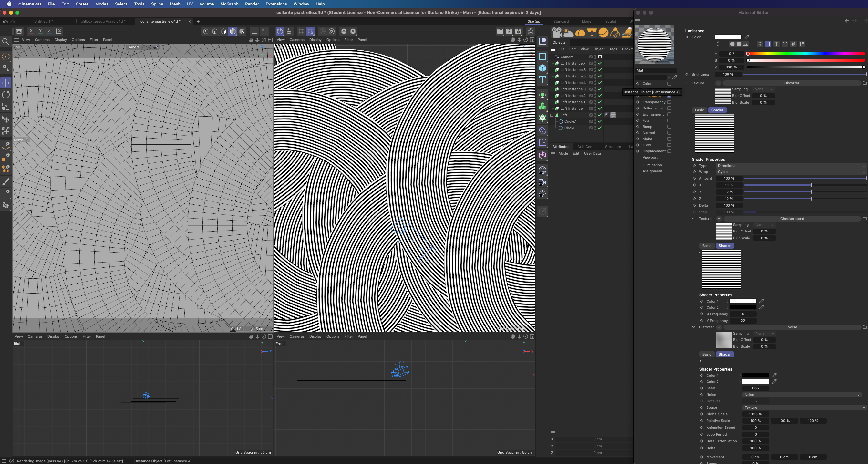This screenshot has height=464, width=868.
Task: Click the camera object icon in palette
Action: (x=557, y=33)
